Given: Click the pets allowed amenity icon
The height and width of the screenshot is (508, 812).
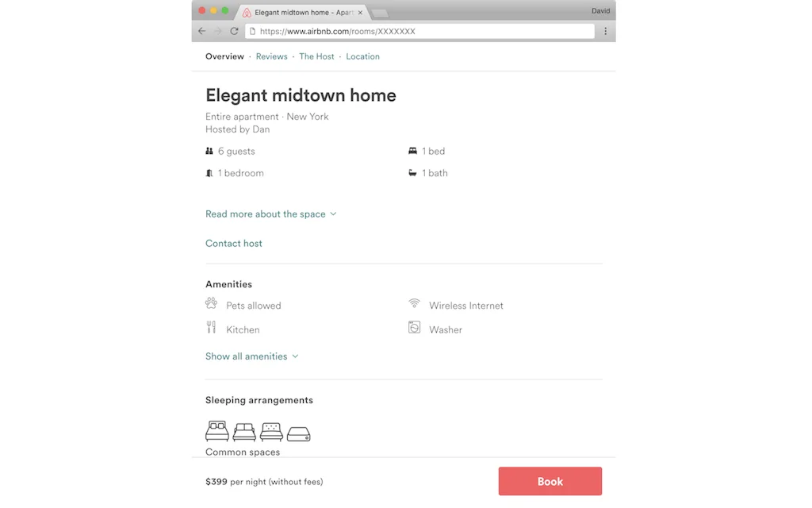Looking at the screenshot, I should 211,304.
